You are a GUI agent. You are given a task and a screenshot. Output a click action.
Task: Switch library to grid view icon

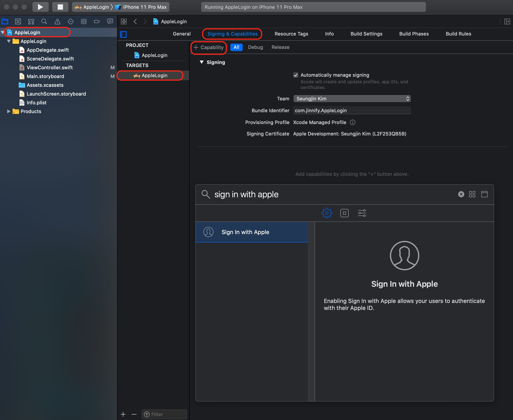click(x=472, y=194)
